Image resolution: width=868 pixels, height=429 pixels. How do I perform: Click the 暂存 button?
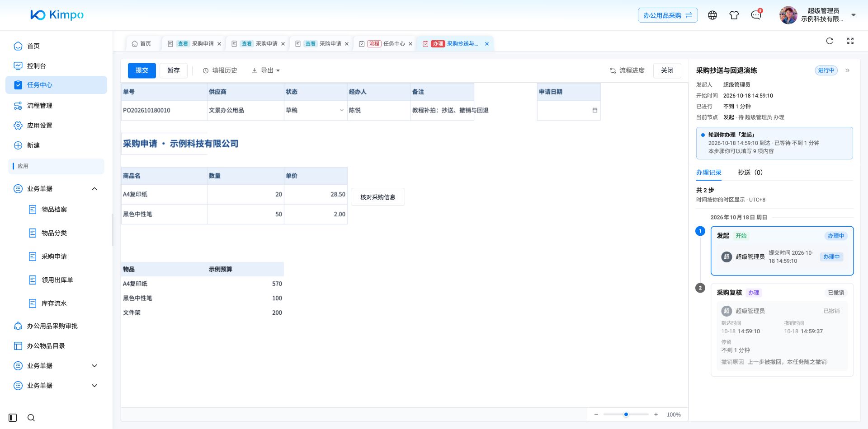174,70
